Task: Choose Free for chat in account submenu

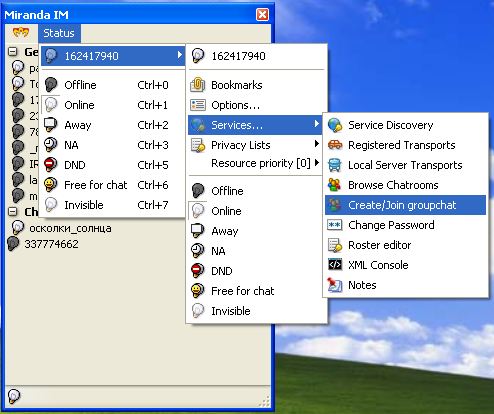Action: (x=257, y=291)
